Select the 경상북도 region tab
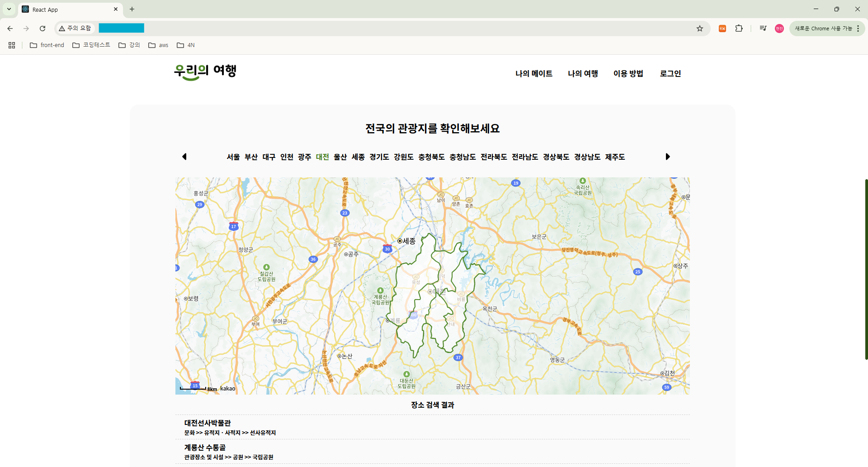 pyautogui.click(x=556, y=157)
